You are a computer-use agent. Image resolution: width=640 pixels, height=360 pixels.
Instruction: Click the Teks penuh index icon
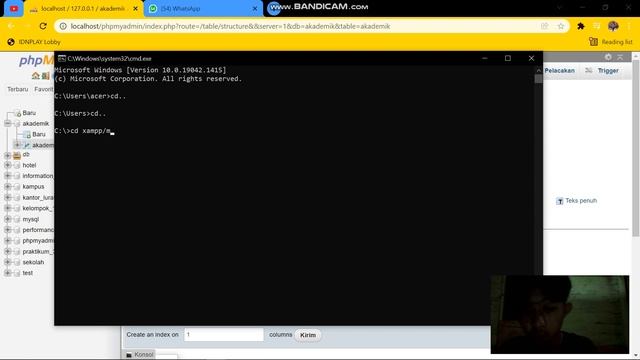560,201
